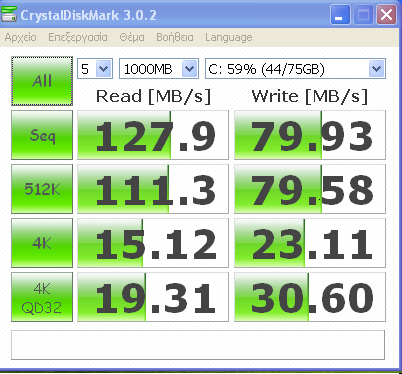The image size is (402, 374).
Task: Click the empty comment text field
Action: click(x=198, y=345)
